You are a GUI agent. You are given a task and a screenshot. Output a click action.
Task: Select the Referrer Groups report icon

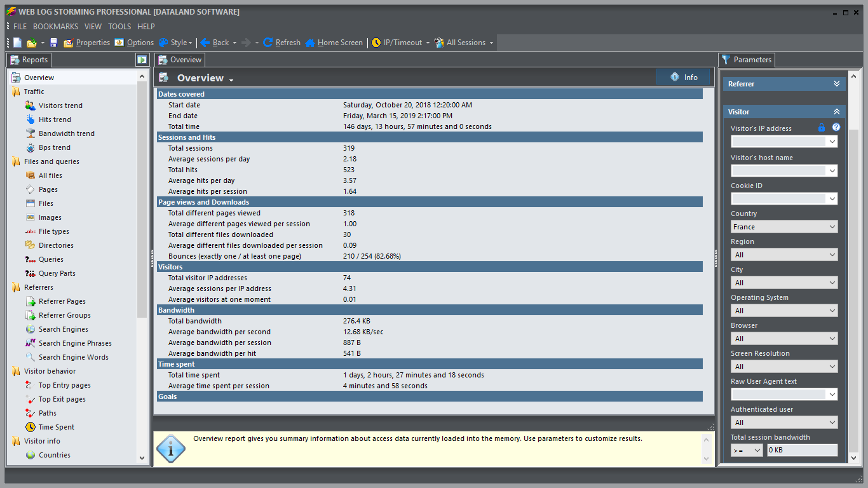(x=31, y=315)
